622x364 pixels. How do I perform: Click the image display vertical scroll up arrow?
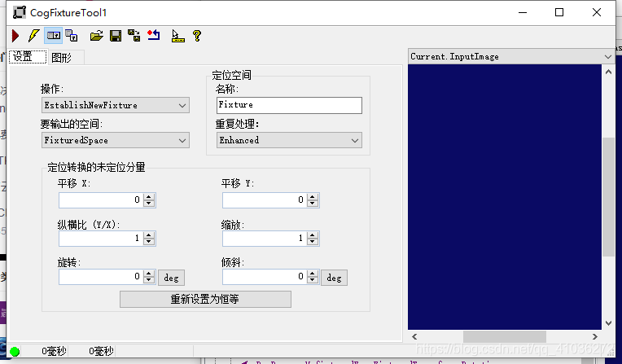[x=608, y=72]
